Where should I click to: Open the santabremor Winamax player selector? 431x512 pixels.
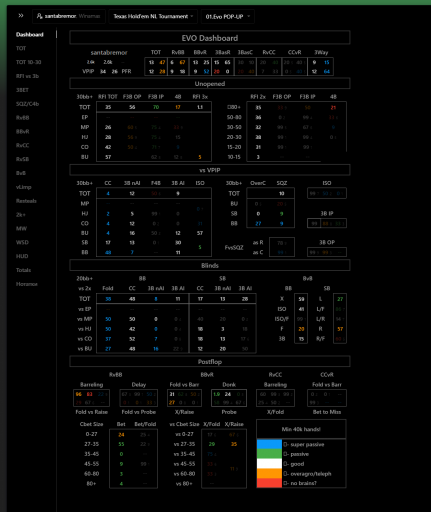tap(69, 16)
